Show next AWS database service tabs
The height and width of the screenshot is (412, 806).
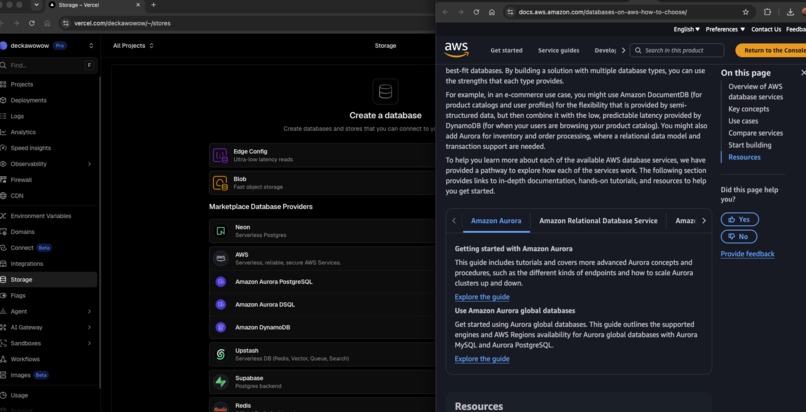pos(704,220)
